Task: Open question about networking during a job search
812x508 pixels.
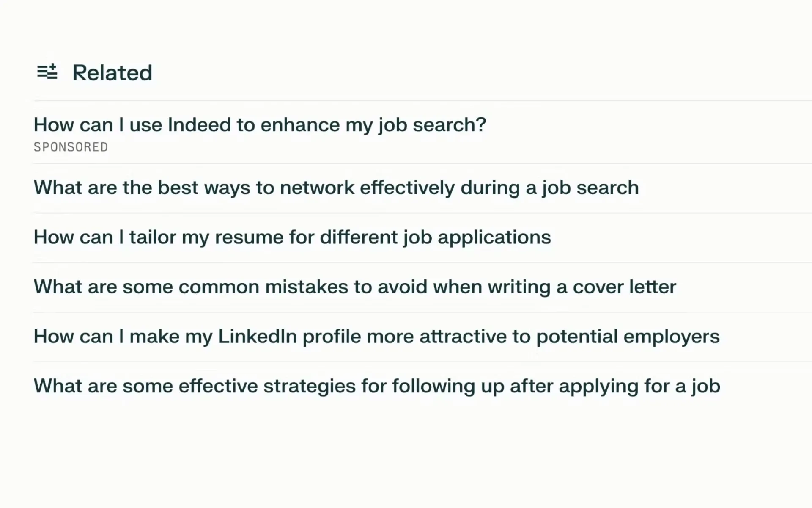Action: (x=336, y=188)
